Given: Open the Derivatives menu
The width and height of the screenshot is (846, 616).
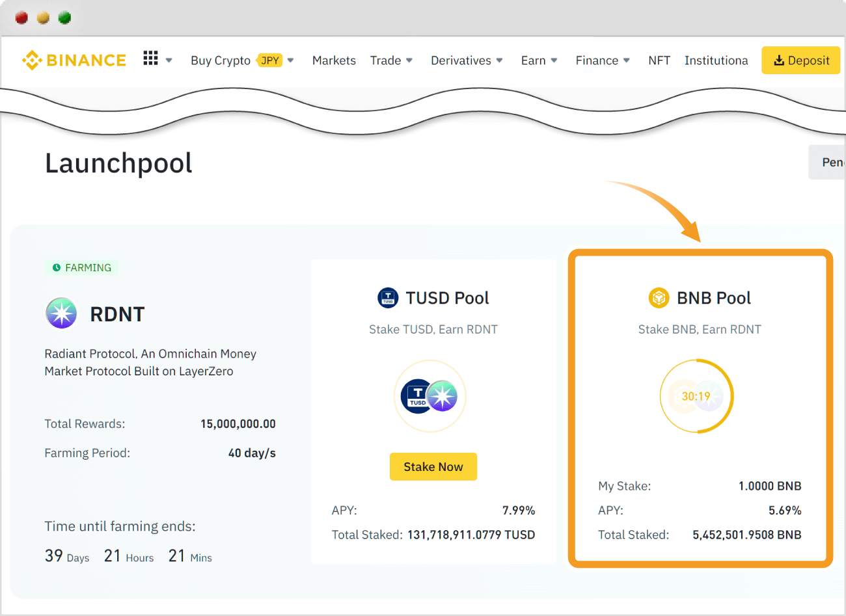Looking at the screenshot, I should point(461,60).
